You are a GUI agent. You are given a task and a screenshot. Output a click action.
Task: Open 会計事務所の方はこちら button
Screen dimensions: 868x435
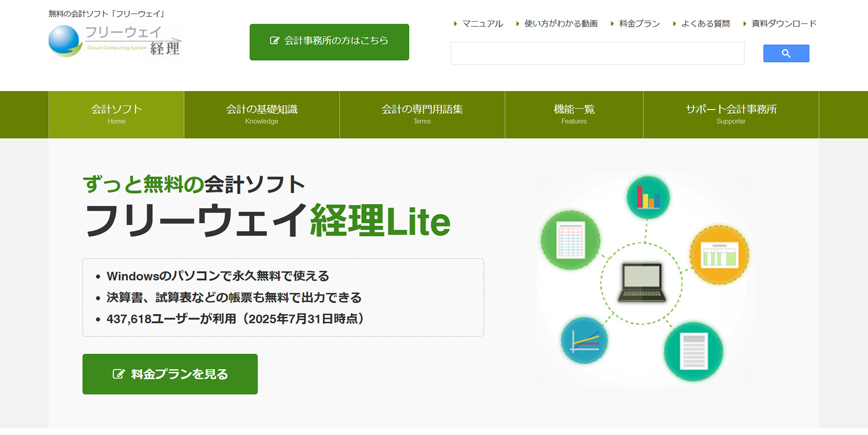[x=329, y=42]
